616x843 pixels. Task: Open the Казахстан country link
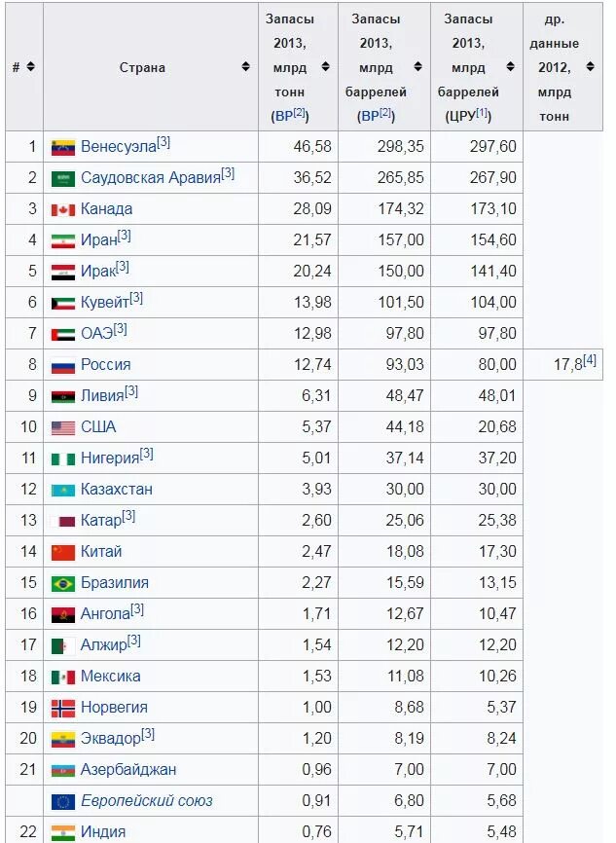click(x=117, y=490)
